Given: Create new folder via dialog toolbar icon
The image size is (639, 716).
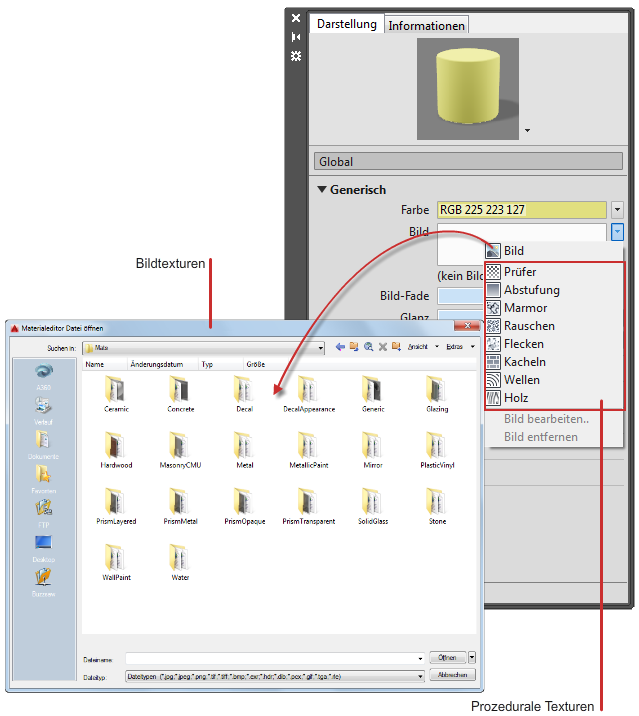Looking at the screenshot, I should pos(396,347).
